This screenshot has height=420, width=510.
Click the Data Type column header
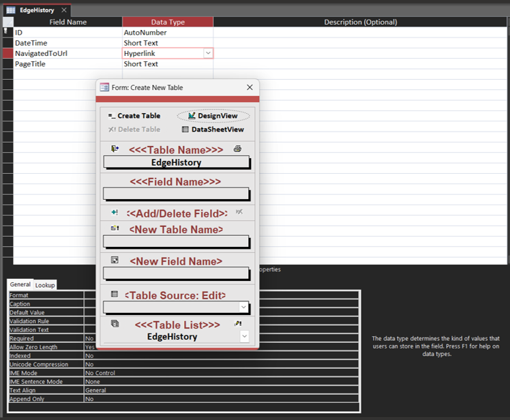(x=168, y=22)
